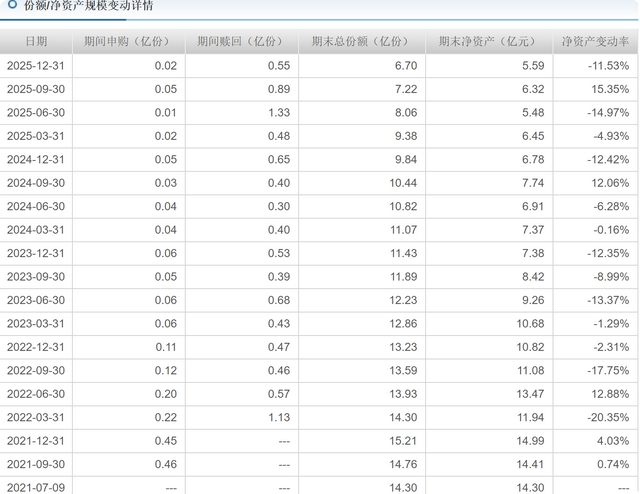
Task: Click subscription value 0.45
Action: (166, 441)
